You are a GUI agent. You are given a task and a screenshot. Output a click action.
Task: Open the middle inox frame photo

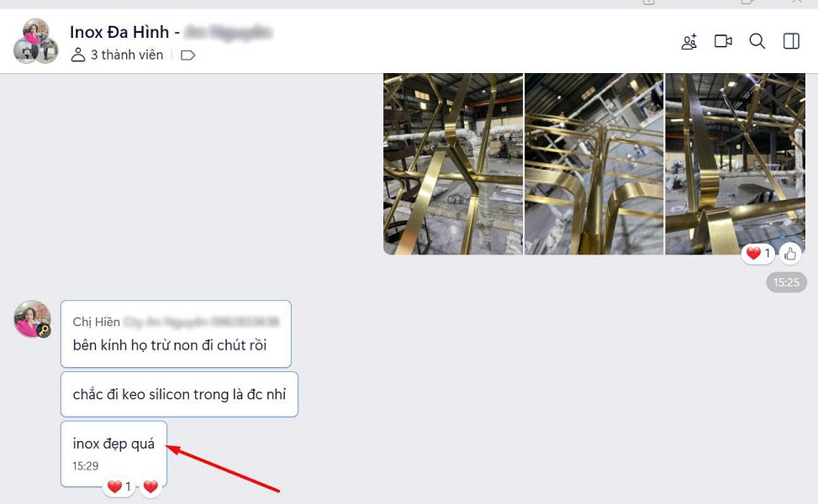[594, 164]
